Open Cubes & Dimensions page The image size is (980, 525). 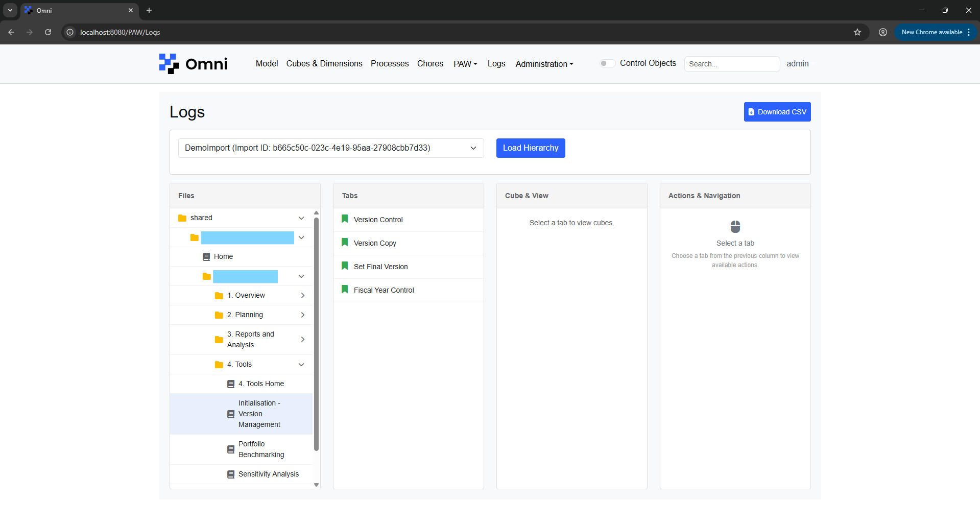pyautogui.click(x=324, y=63)
